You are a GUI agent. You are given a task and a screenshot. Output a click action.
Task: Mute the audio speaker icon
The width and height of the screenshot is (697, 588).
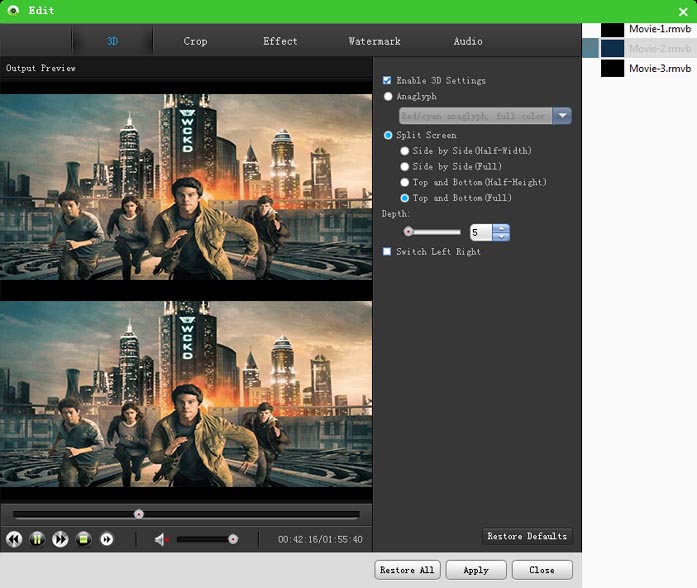tap(161, 540)
